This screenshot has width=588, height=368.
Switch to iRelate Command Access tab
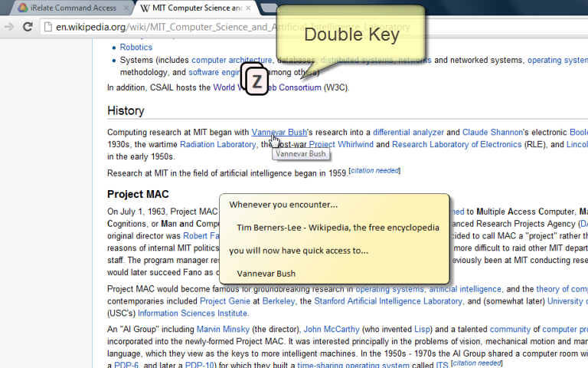click(x=73, y=8)
